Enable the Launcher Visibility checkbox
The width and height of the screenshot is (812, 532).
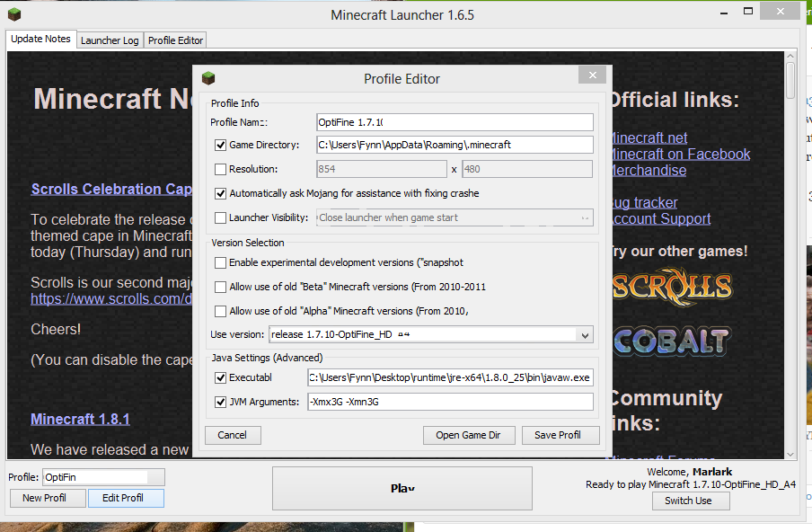tap(221, 218)
